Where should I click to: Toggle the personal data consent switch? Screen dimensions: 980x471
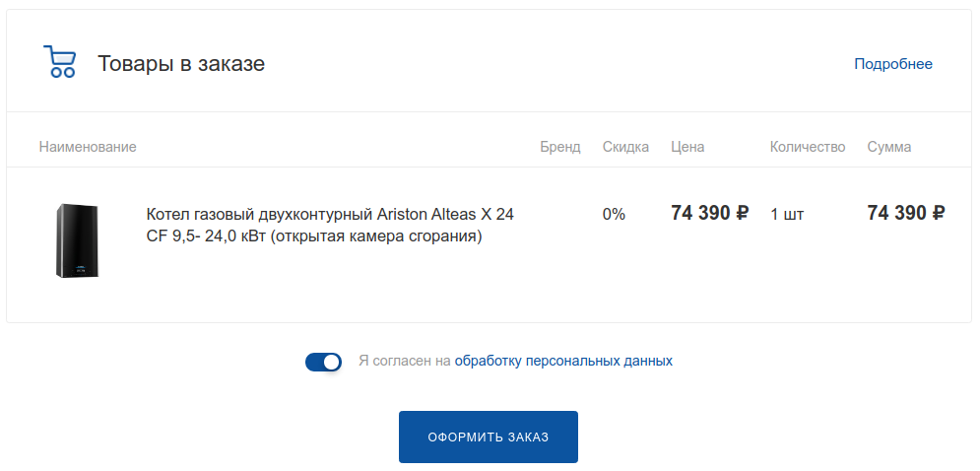pos(323,362)
